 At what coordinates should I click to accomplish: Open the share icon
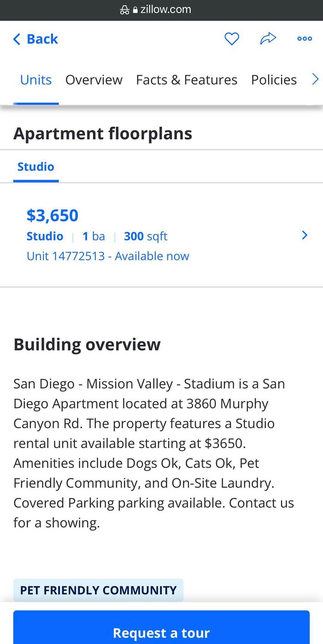tap(268, 39)
